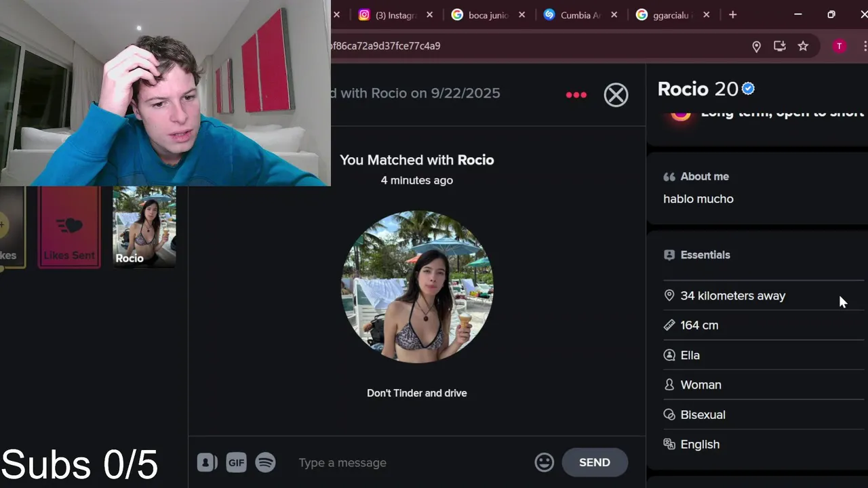Click the 'Ella' pronouns row
The width and height of the screenshot is (868, 488).
tap(763, 355)
